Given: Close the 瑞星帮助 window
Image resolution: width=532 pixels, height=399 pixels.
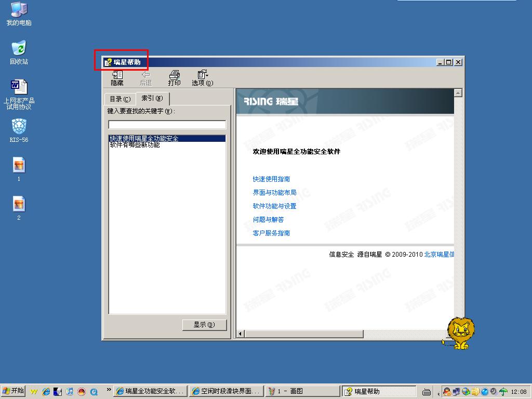Looking at the screenshot, I should (x=458, y=62).
